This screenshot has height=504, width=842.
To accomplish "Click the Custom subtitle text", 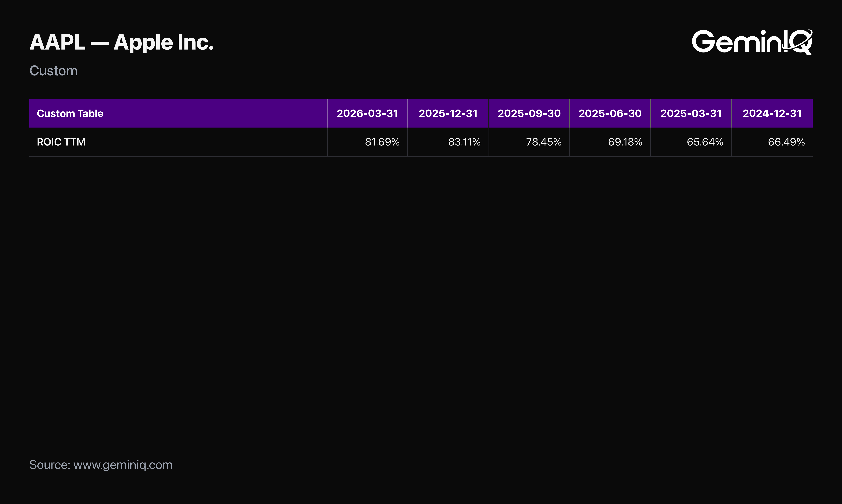I will click(x=53, y=71).
